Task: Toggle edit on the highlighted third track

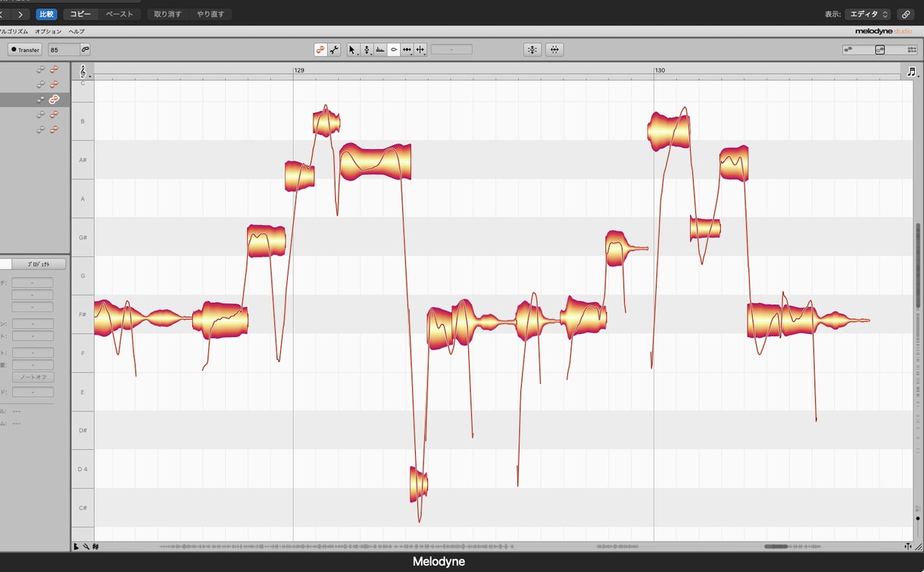Action: click(54, 99)
